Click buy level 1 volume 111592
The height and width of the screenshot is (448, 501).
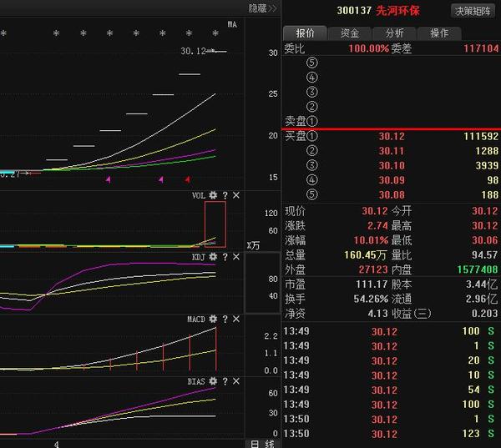point(481,136)
